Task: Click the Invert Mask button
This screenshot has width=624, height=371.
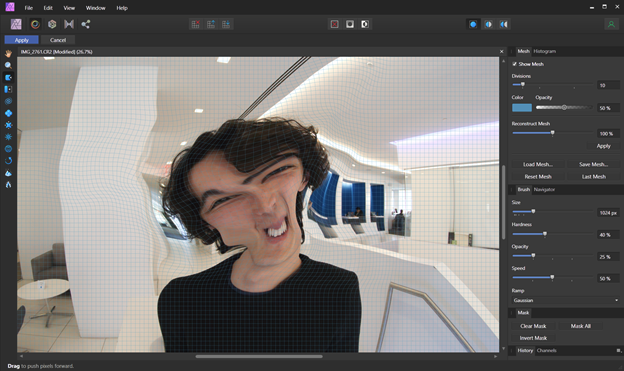Action: [533, 338]
